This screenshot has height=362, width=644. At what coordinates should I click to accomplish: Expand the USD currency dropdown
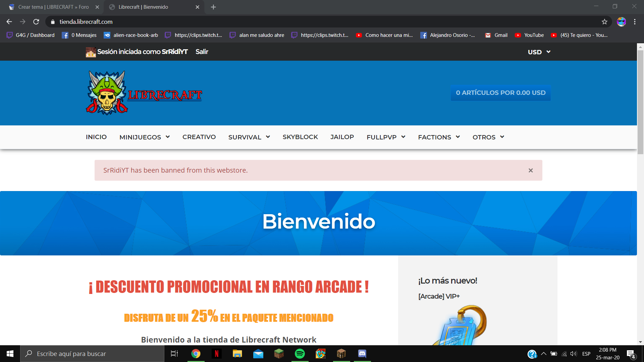coord(539,52)
